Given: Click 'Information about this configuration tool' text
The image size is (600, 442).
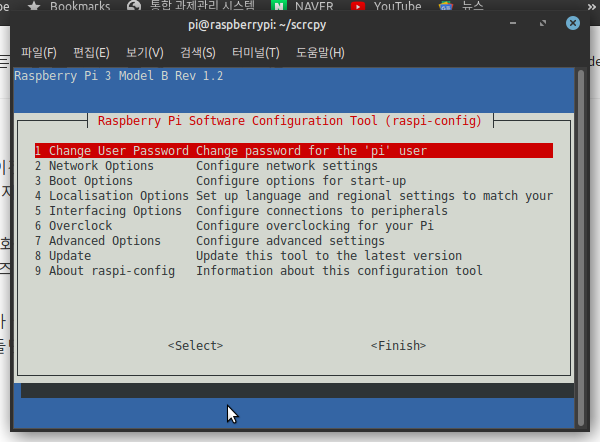Looking at the screenshot, I should (x=339, y=271).
